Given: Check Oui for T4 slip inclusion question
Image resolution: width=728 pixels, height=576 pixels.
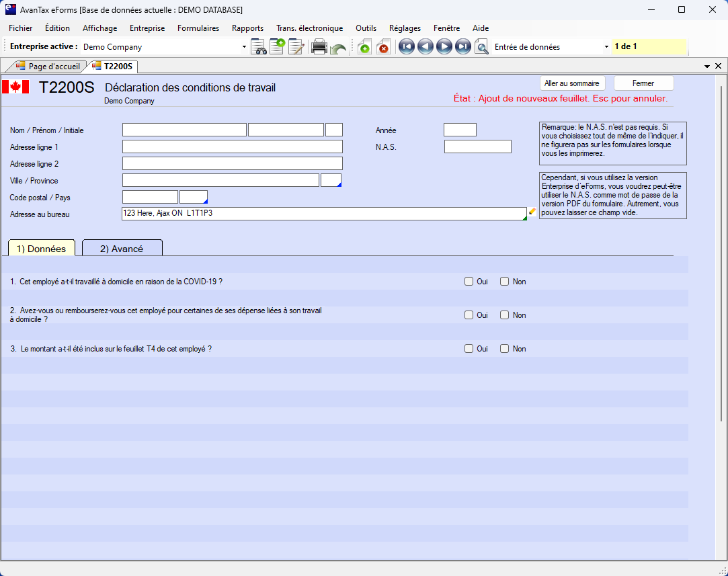Looking at the screenshot, I should click(x=469, y=349).
